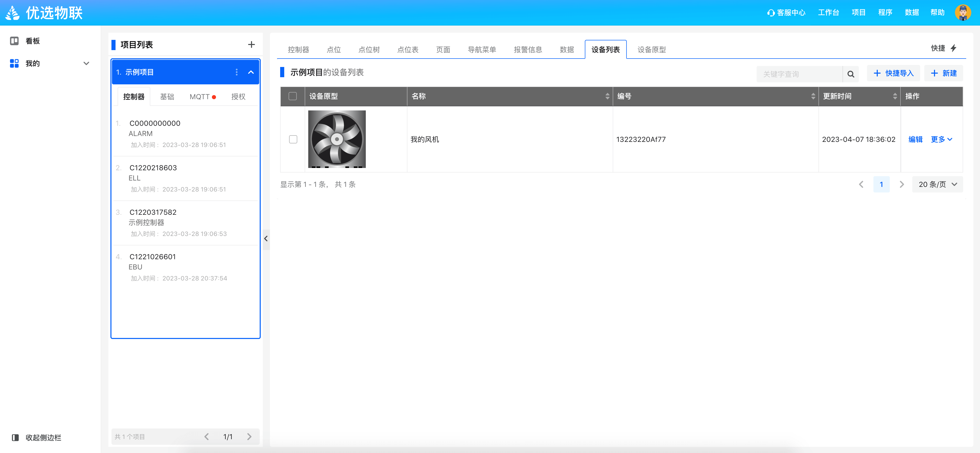Viewport: 980px width, 453px height.
Task: Sort by 名称 column
Action: coord(608,96)
